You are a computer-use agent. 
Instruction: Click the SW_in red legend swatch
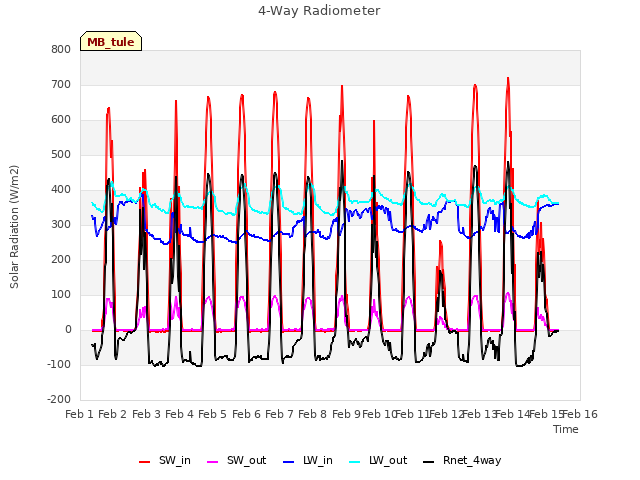click(144, 462)
